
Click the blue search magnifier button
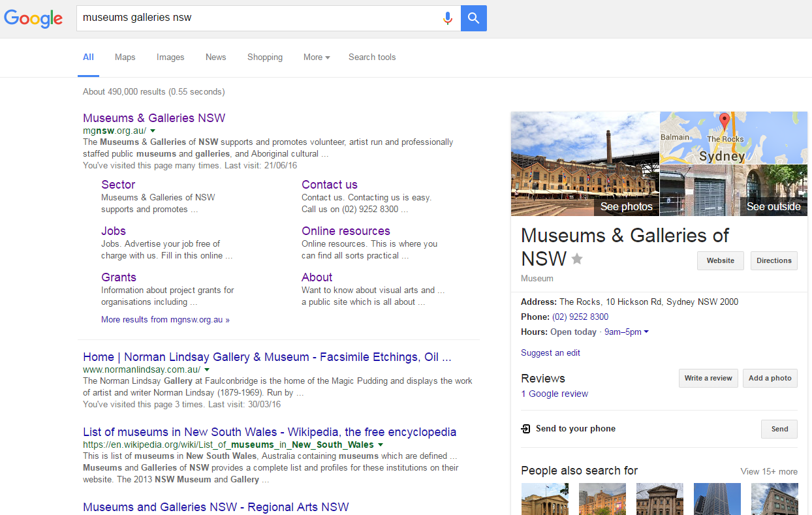click(x=474, y=18)
